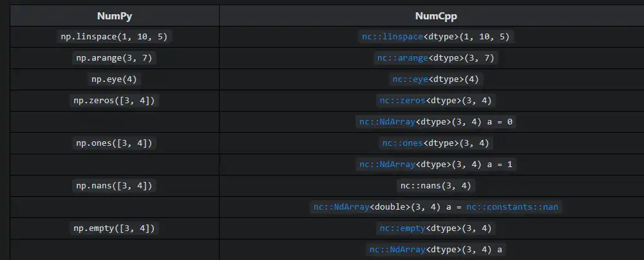This screenshot has height=260, width=644.
Task: Click the NumCpp column header
Action: click(x=436, y=16)
